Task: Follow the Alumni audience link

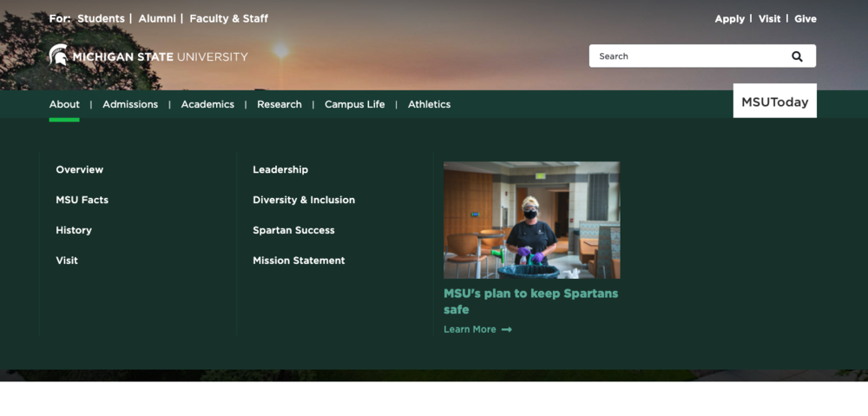Action: 157,19
